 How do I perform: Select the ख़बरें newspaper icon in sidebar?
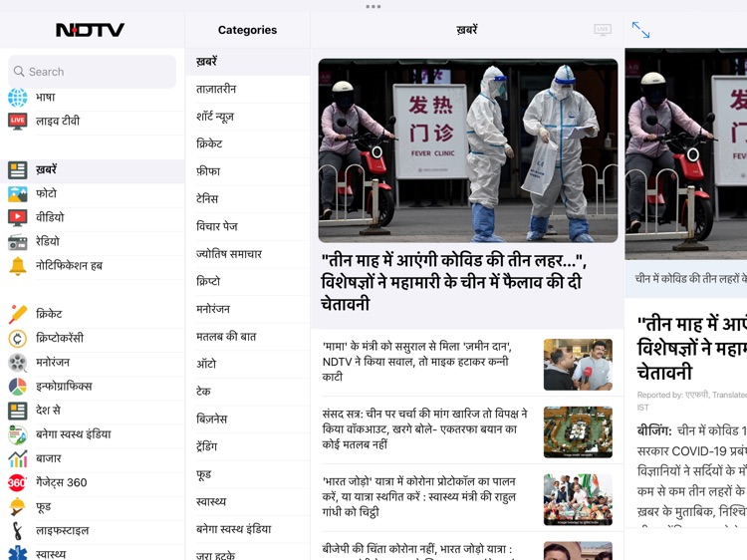coord(18,169)
